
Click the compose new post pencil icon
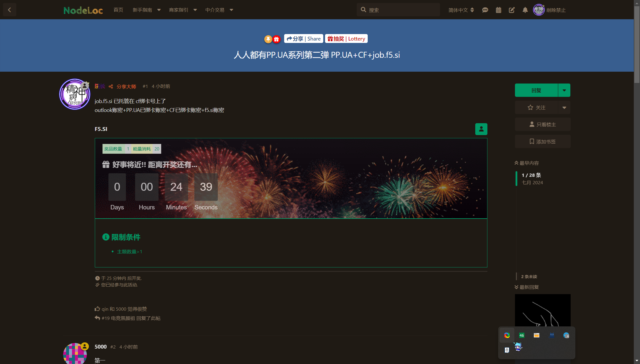(x=512, y=10)
